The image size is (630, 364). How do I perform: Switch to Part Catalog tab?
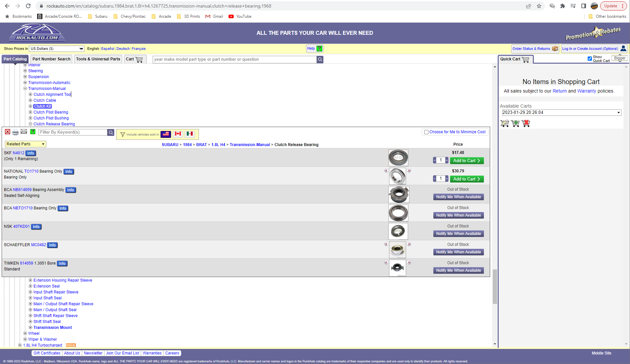point(15,59)
